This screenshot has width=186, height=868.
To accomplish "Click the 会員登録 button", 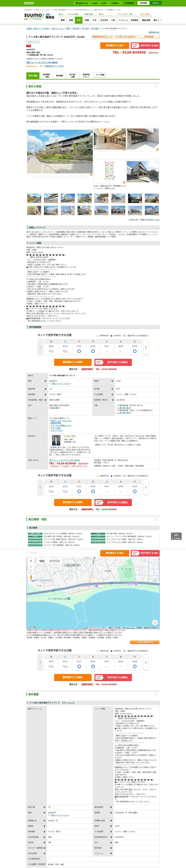I will pos(143,3).
